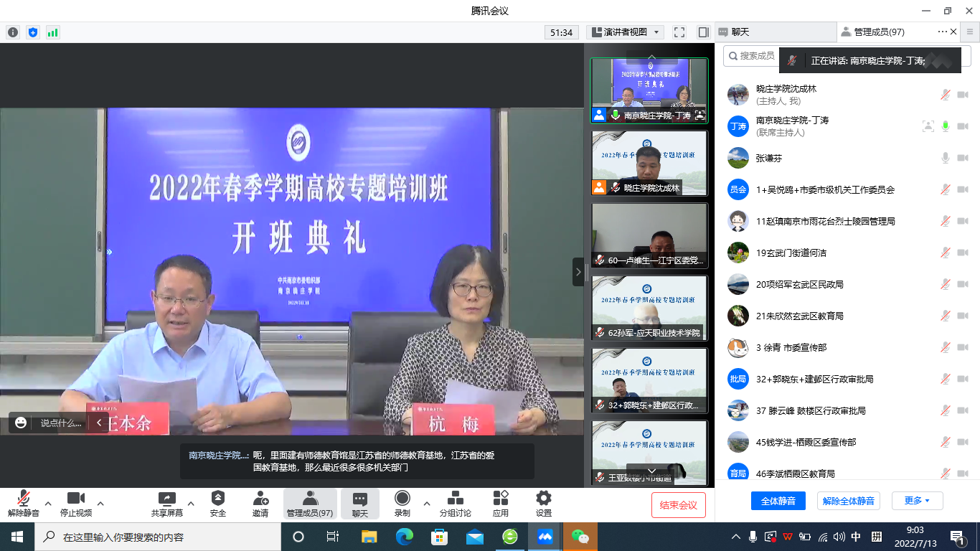Screen dimensions: 980x551
Task: Click the Share Screen (共享屏幕) icon
Action: [x=166, y=499]
